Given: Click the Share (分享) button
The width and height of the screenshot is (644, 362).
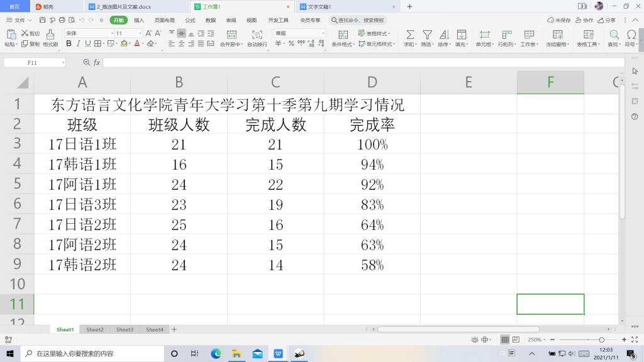Looking at the screenshot, I should 607,20.
